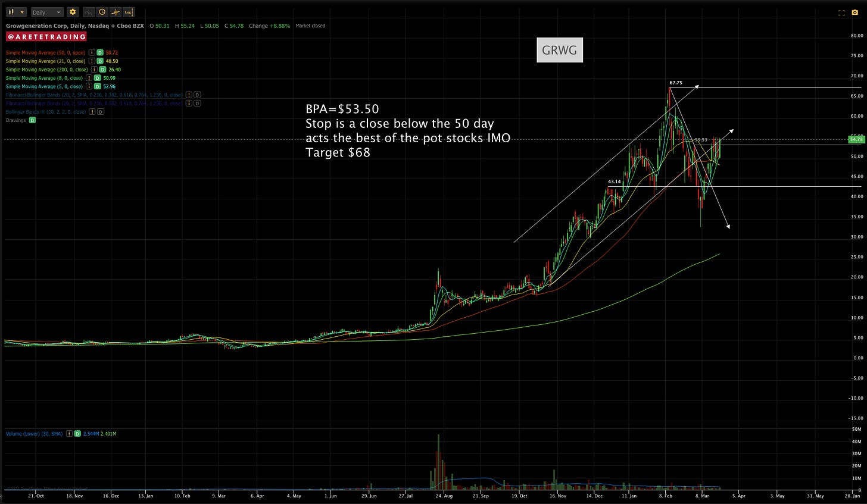Toggle D visibility for SMA (21, 0, close)
The width and height of the screenshot is (867, 504).
tap(100, 61)
